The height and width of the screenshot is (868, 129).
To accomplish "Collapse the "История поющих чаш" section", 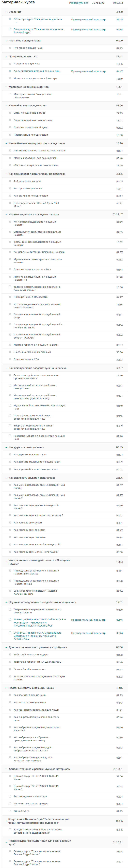I will coord(6,57).
